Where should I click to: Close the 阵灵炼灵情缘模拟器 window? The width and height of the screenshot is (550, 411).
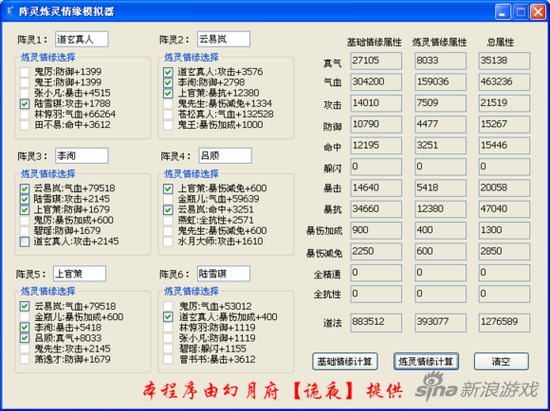tap(538, 12)
